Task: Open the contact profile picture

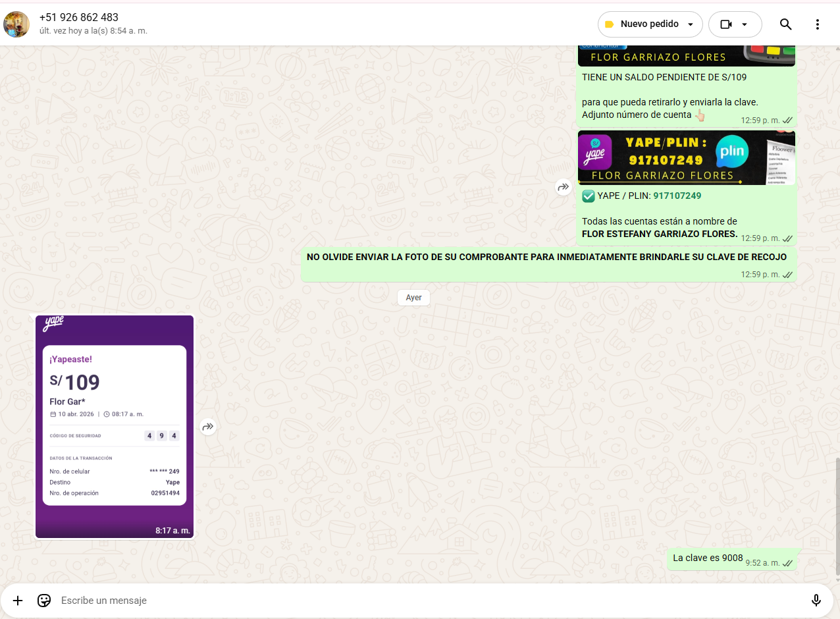Action: 16,24
